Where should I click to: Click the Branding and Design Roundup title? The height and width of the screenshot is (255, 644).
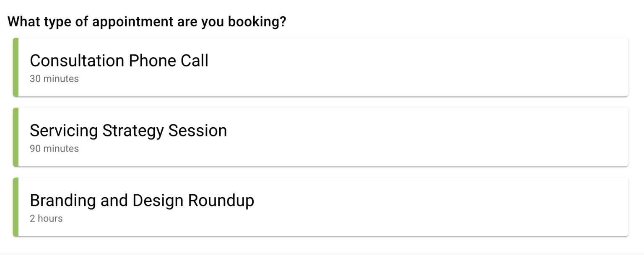[142, 200]
